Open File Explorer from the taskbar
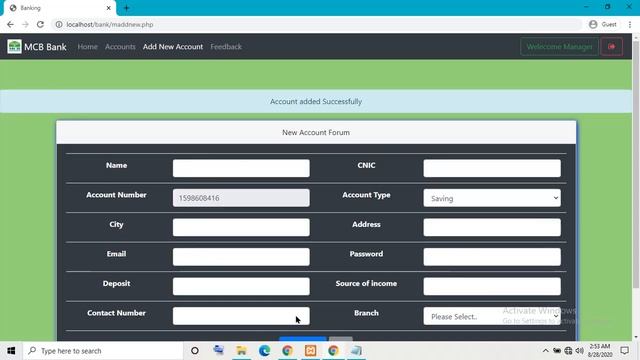 click(241, 351)
